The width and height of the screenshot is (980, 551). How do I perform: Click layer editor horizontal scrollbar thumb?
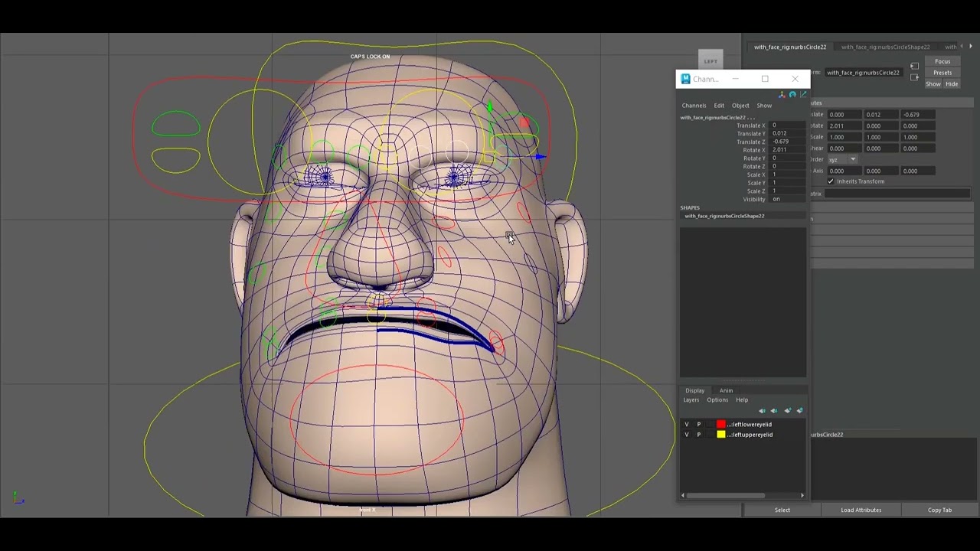point(726,495)
